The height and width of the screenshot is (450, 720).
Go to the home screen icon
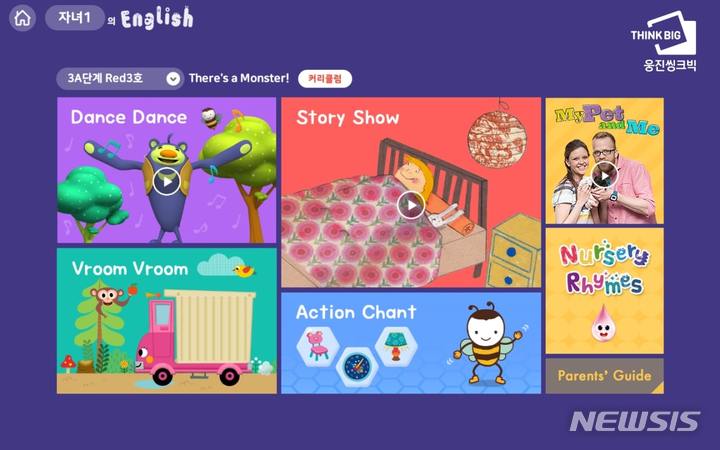[22, 18]
